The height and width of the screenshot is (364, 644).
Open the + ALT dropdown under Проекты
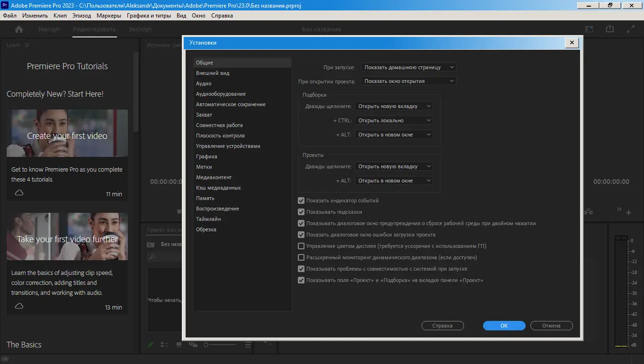click(394, 181)
